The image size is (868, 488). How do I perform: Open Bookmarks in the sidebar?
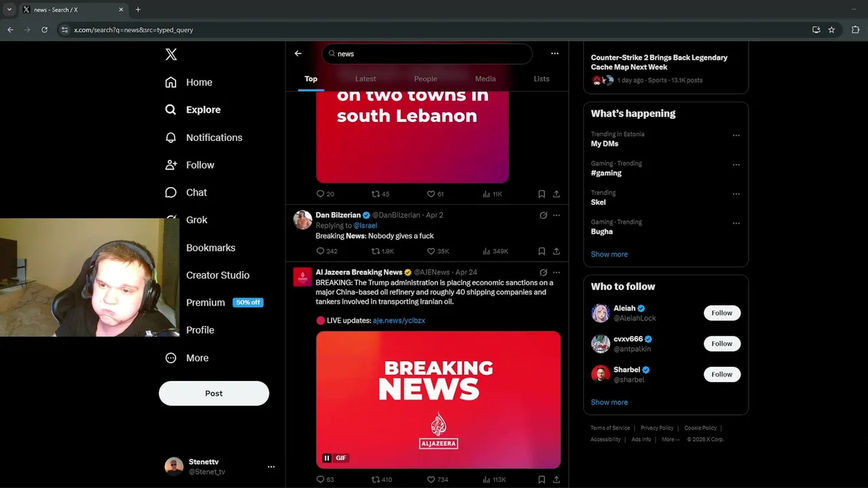(211, 247)
